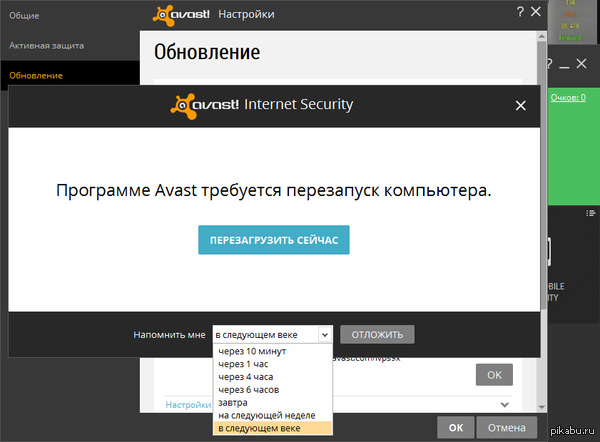The image size is (600, 442).
Task: Select 'завтра' reminder option
Action: [x=231, y=403]
